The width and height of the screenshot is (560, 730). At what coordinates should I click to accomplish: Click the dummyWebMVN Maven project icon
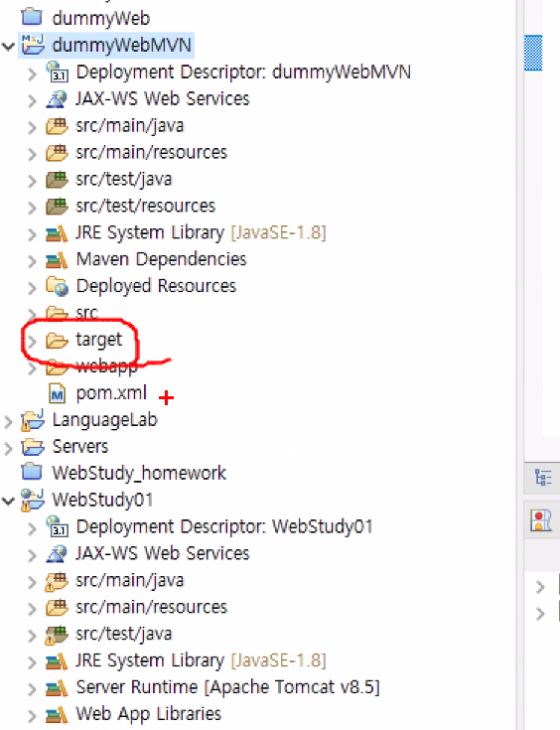click(33, 45)
